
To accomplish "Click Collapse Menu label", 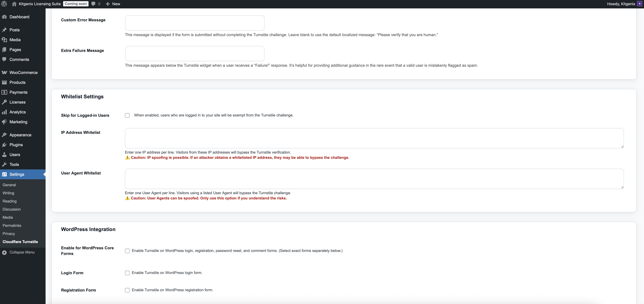I will click(x=22, y=252).
